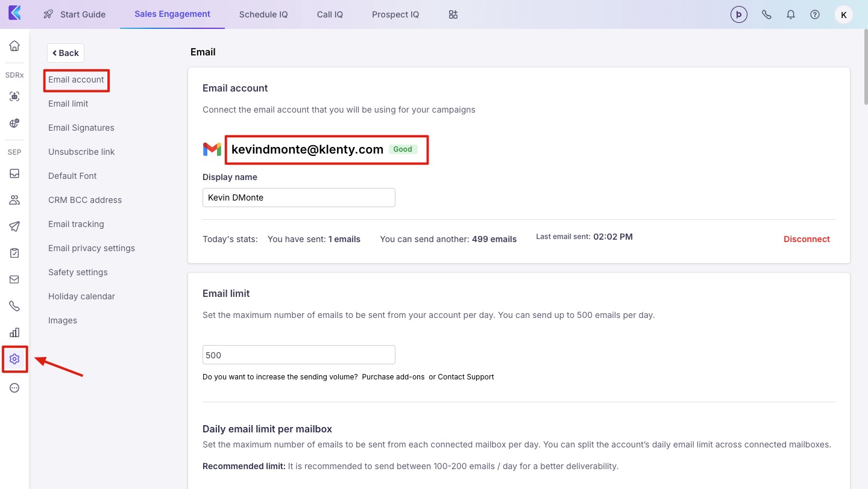Switch to the Prospect IQ tab
The height and width of the screenshot is (489, 868).
395,14
